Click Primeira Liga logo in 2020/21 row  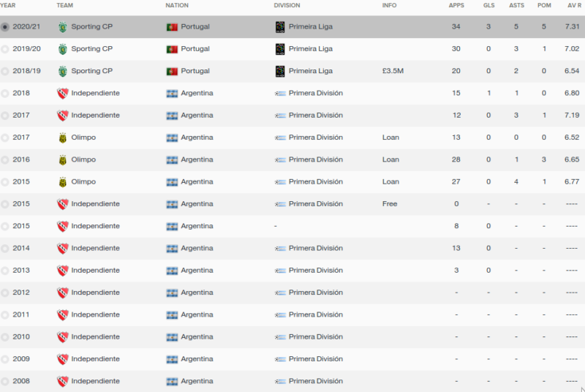[x=280, y=27]
